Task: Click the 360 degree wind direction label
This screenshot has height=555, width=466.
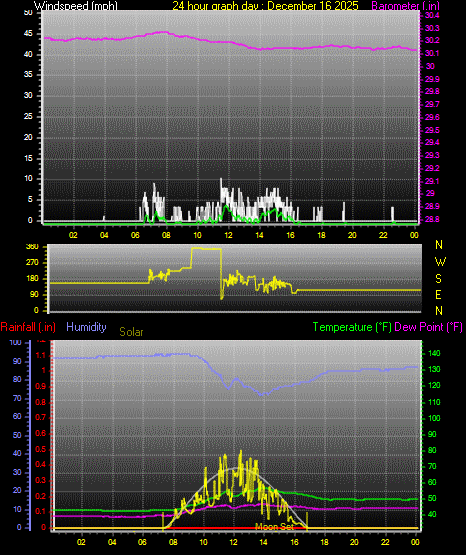Action: [x=32, y=247]
